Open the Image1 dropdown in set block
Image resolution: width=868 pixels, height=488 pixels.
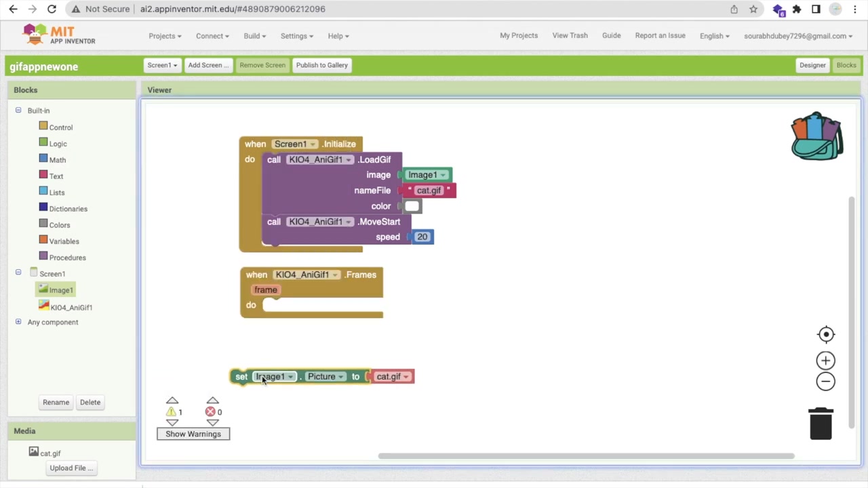pos(274,377)
